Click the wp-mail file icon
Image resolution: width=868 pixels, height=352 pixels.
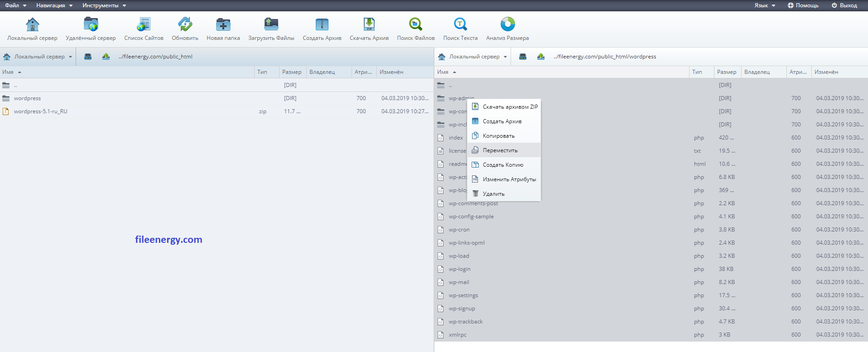click(441, 282)
